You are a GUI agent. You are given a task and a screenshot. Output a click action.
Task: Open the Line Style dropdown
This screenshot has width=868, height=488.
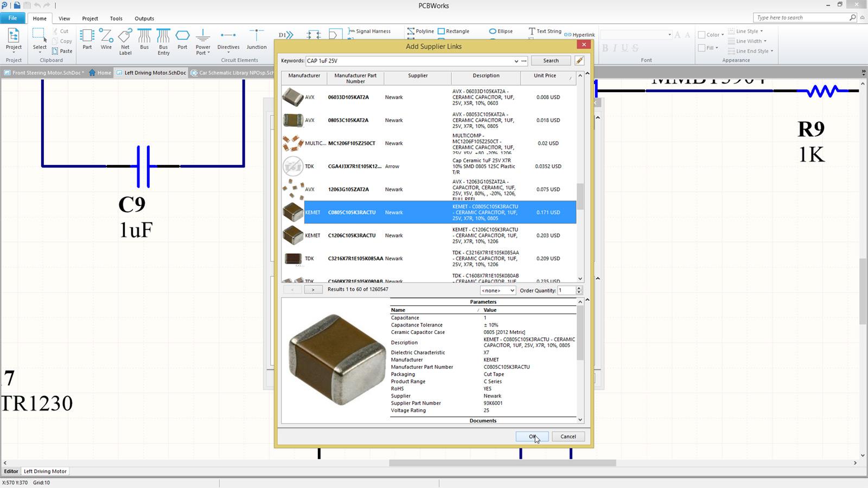[x=748, y=31]
